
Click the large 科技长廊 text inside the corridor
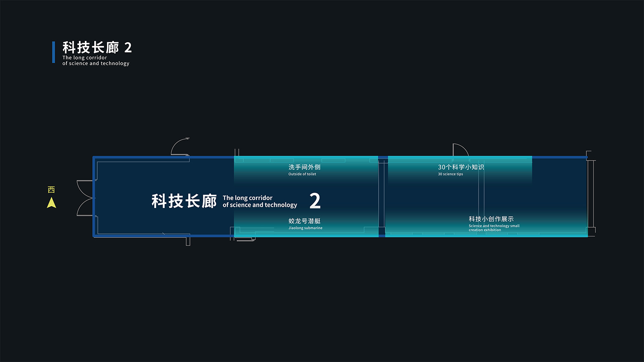point(184,201)
